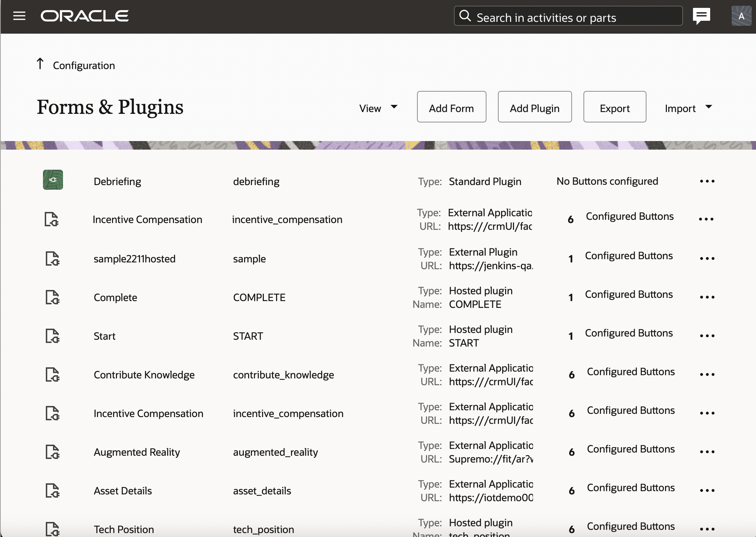Click the Augmented Reality plugin icon
Image resolution: width=756 pixels, height=537 pixels.
tap(52, 452)
